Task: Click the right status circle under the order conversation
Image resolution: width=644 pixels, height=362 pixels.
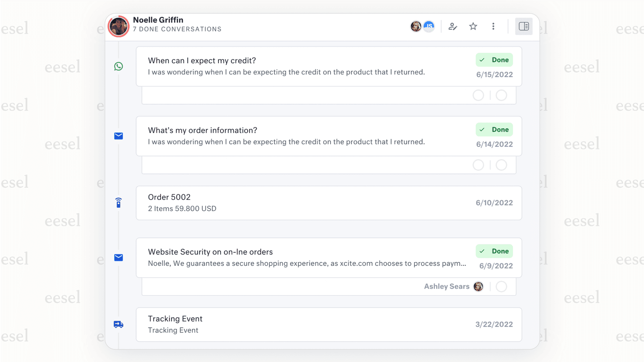Action: [502, 165]
